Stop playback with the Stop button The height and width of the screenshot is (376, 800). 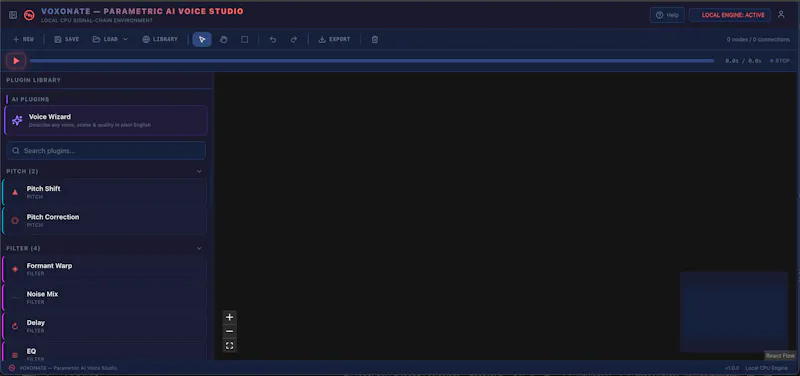click(x=780, y=61)
